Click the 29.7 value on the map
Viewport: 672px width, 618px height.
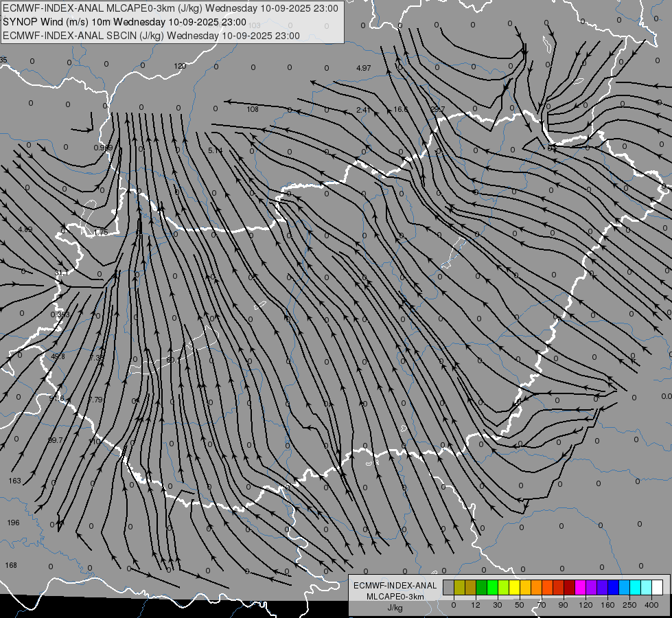[x=438, y=109]
